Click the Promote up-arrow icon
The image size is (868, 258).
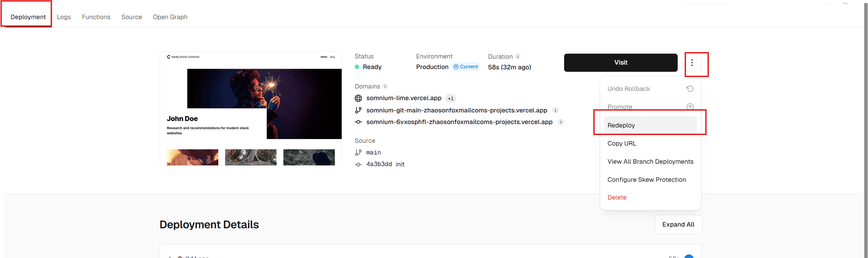690,107
